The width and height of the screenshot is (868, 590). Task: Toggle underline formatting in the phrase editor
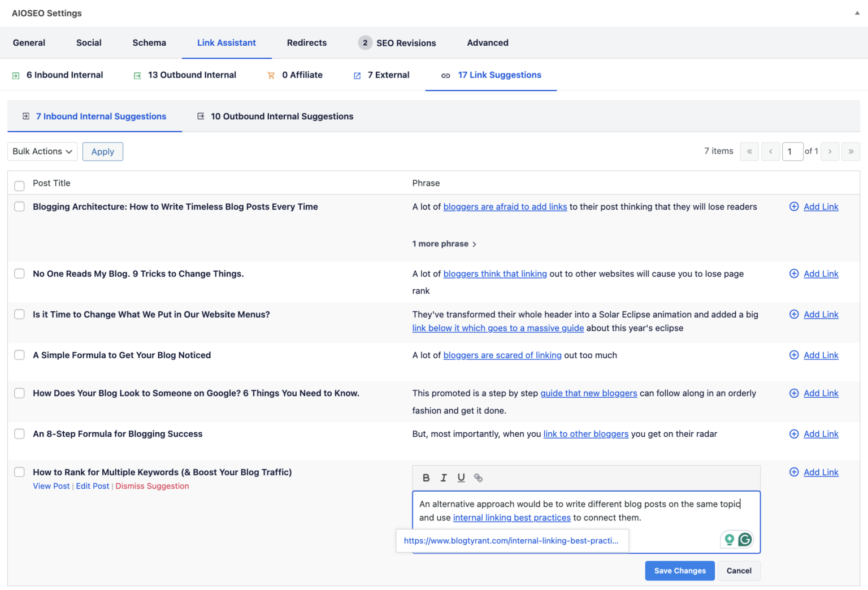pyautogui.click(x=461, y=478)
